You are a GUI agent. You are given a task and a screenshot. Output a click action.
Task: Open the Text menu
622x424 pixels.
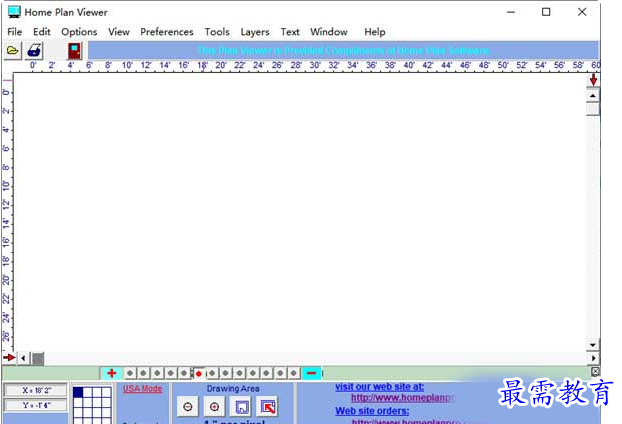[290, 32]
